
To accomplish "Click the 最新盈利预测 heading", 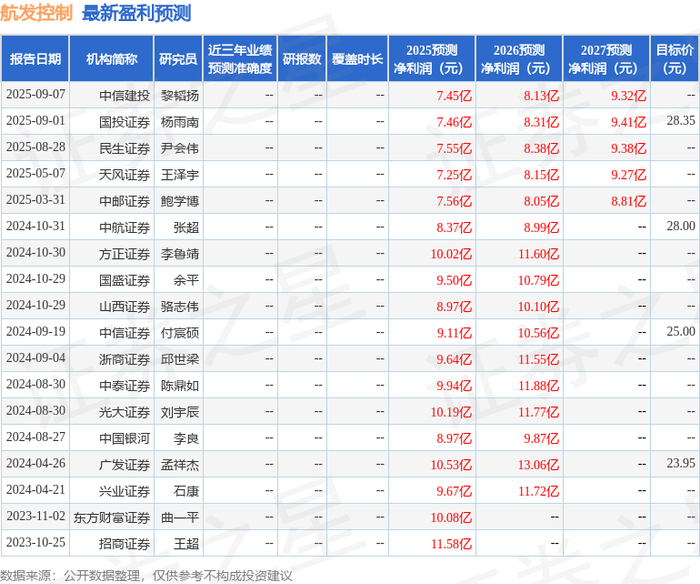I will [x=137, y=13].
